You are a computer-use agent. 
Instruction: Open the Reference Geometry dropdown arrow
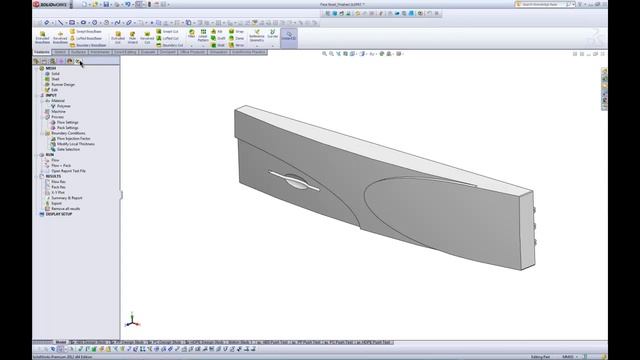(257, 46)
